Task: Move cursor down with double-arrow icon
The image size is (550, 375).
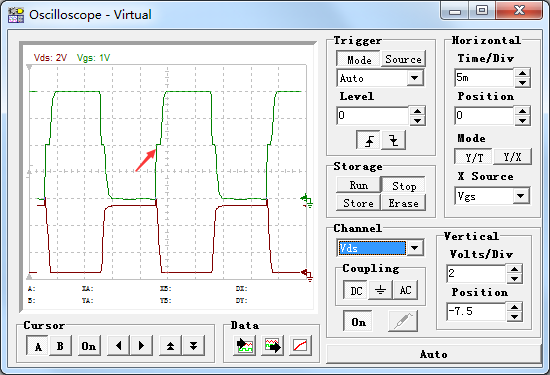Action: point(193,346)
